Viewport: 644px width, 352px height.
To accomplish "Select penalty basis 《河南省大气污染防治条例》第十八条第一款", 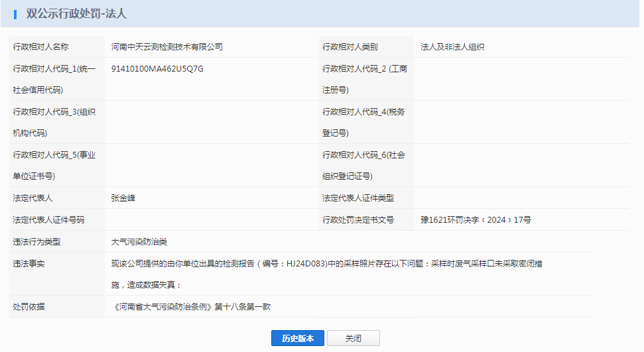I will (191, 307).
